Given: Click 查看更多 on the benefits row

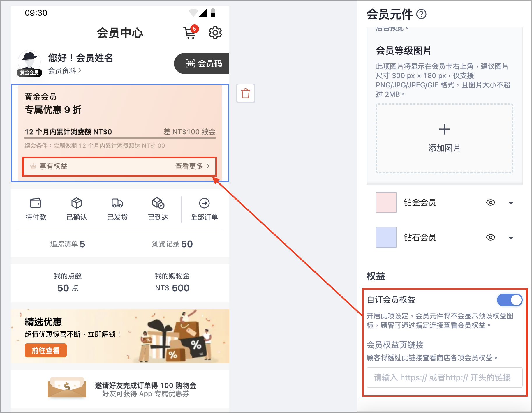Looking at the screenshot, I should pyautogui.click(x=192, y=166).
